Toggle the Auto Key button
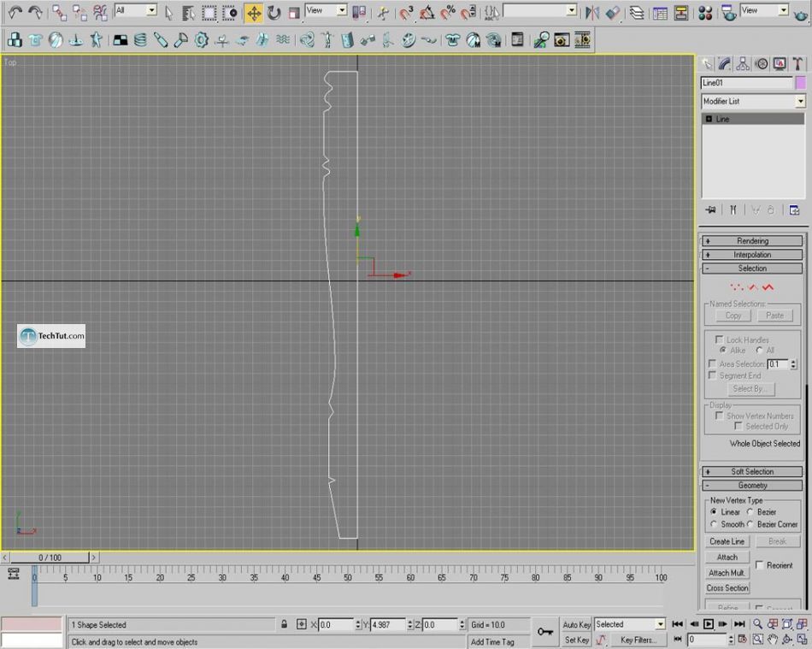 coord(576,625)
